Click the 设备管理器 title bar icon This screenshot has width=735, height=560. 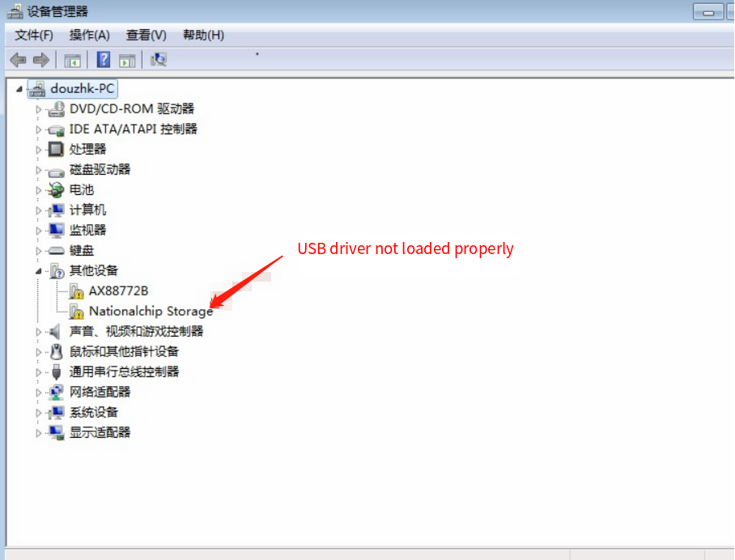[x=15, y=11]
